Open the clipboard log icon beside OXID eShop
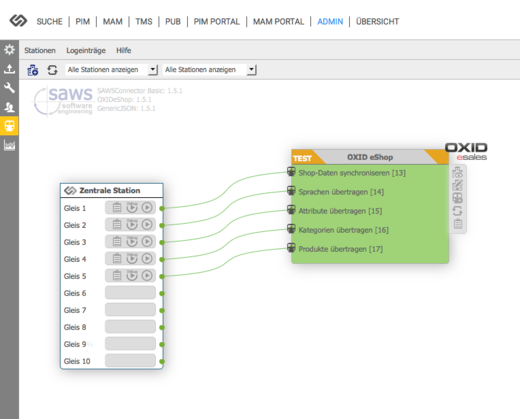The height and width of the screenshot is (419, 520). 458,224
